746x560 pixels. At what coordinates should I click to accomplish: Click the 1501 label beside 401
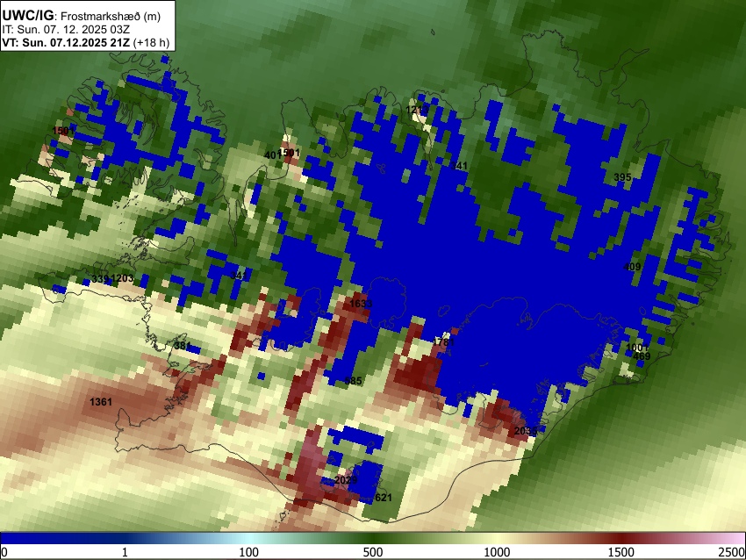(x=290, y=153)
